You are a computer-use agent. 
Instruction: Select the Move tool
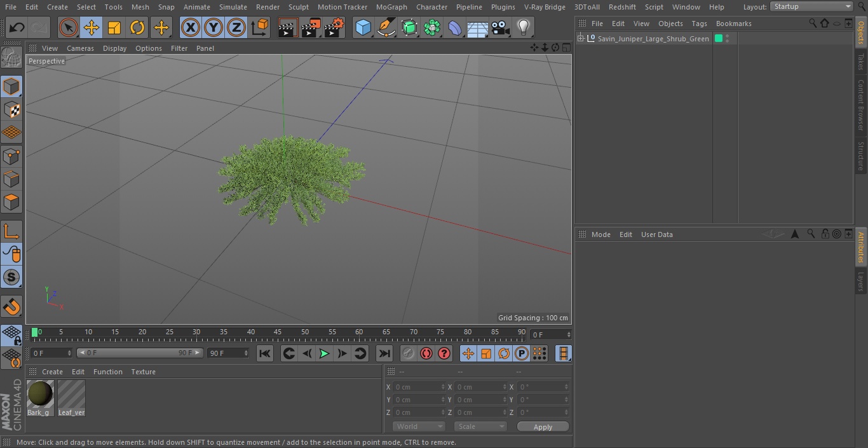coord(92,27)
